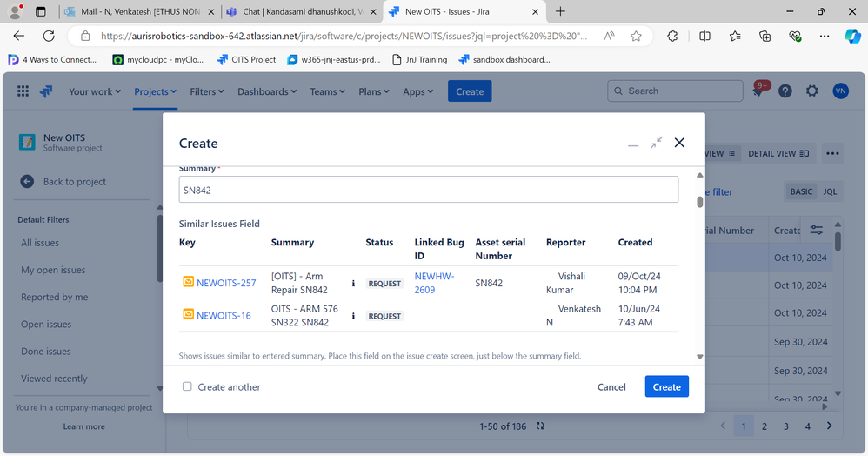Screen dimensions: 868x456
Task: Expand the Dashboards dropdown
Action: [x=267, y=91]
